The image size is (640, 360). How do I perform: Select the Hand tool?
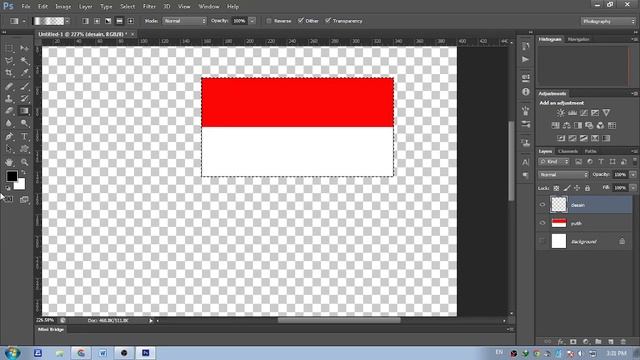[x=9, y=162]
